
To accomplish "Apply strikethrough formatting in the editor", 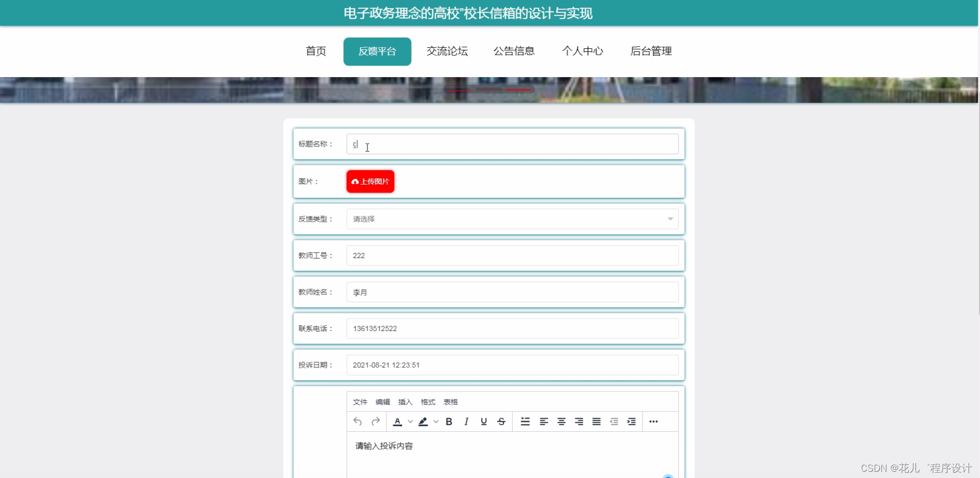I will pyautogui.click(x=501, y=421).
